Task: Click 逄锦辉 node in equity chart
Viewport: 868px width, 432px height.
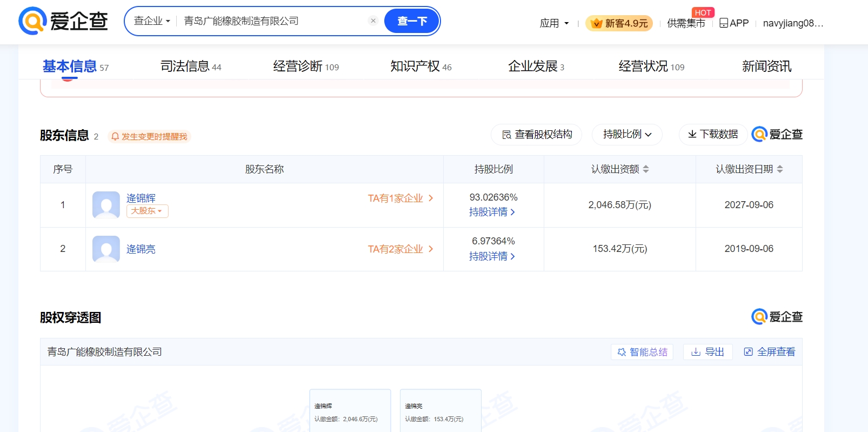Action: tap(350, 411)
